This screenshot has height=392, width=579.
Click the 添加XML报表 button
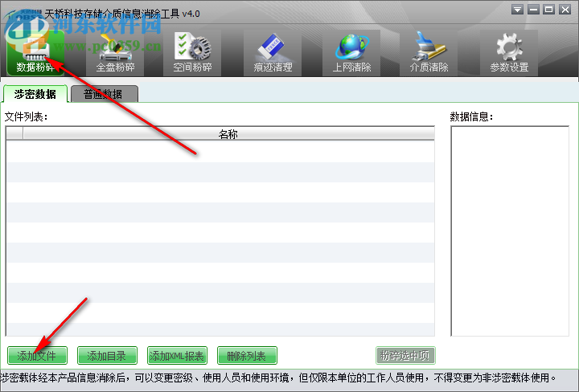pos(177,356)
